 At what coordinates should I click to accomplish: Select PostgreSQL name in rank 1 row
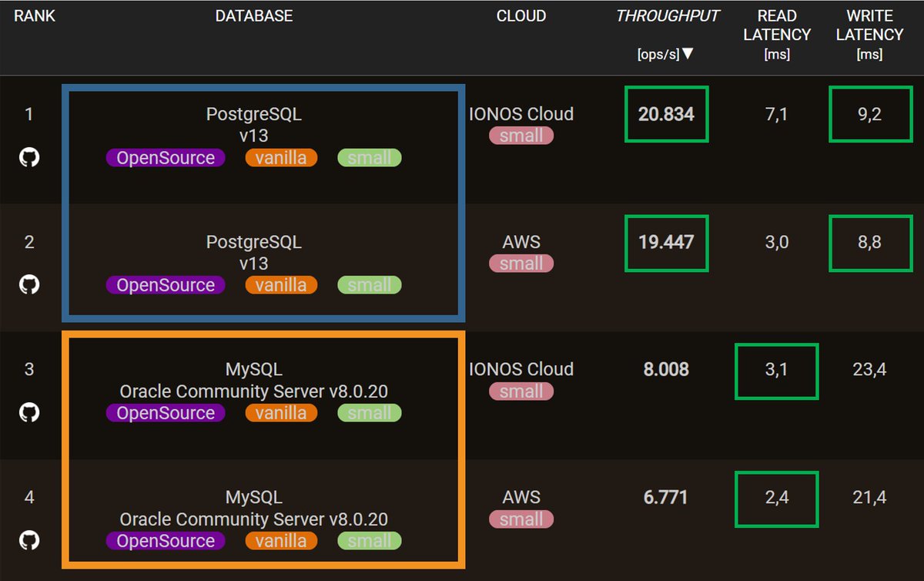254,115
